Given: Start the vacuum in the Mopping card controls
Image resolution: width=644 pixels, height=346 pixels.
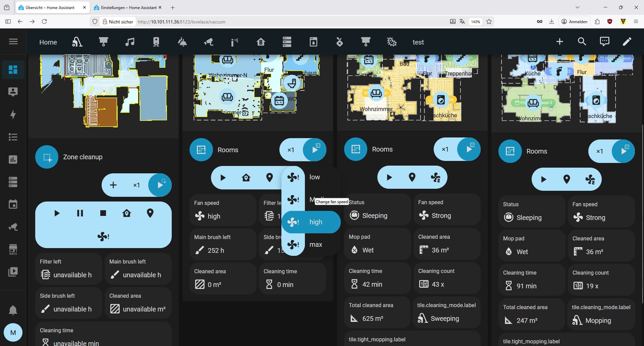Looking at the screenshot, I should (543, 179).
